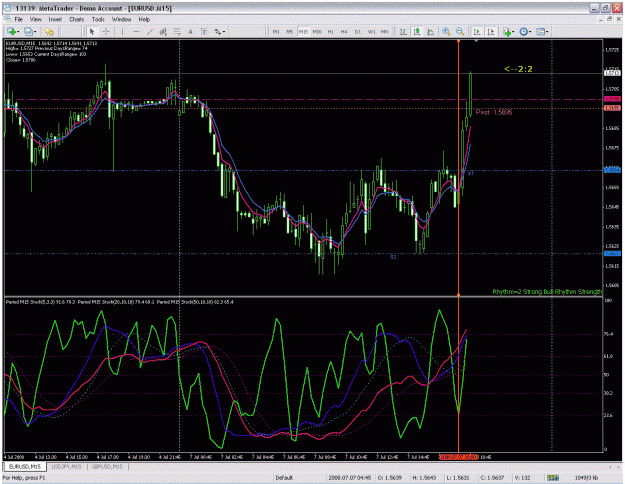Select the Horizontal Line drawing tool

pos(136,31)
